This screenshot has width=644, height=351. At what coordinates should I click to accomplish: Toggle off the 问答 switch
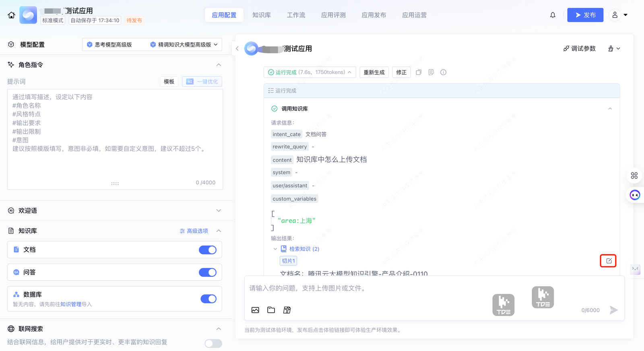pos(208,273)
